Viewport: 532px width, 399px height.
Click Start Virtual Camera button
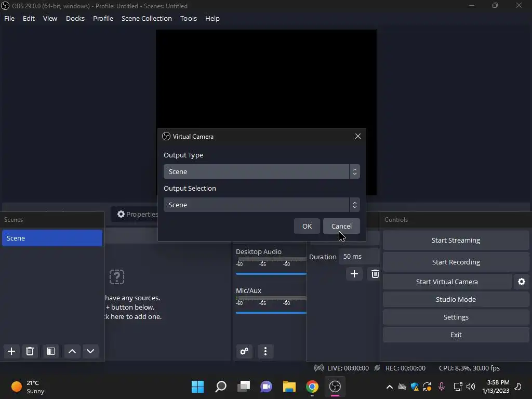point(447,282)
